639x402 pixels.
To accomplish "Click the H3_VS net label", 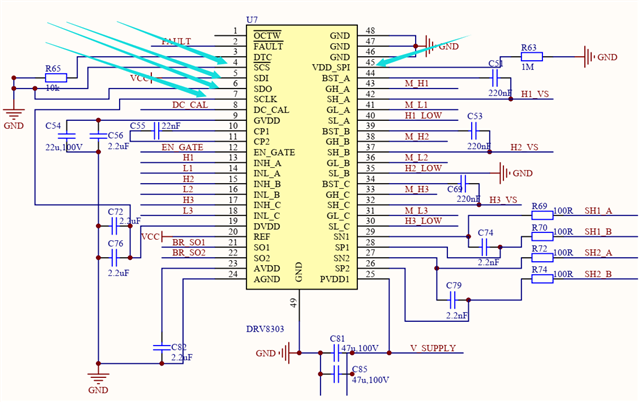I will [503, 199].
